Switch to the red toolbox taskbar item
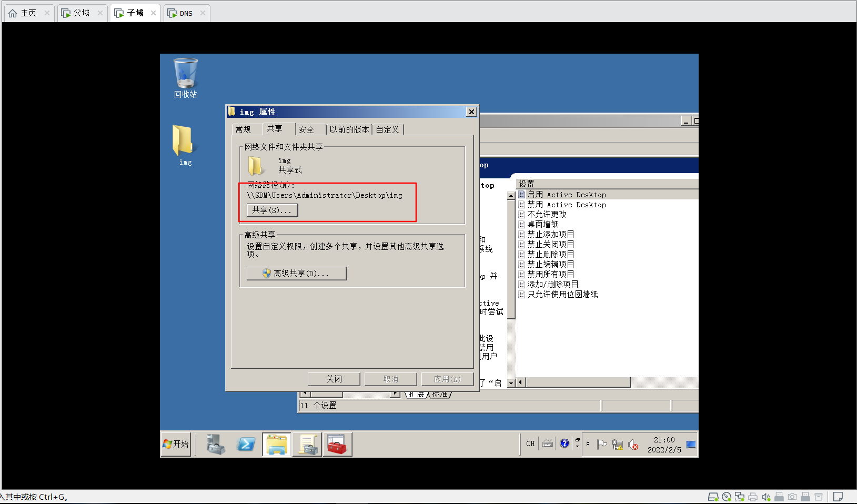 click(337, 445)
